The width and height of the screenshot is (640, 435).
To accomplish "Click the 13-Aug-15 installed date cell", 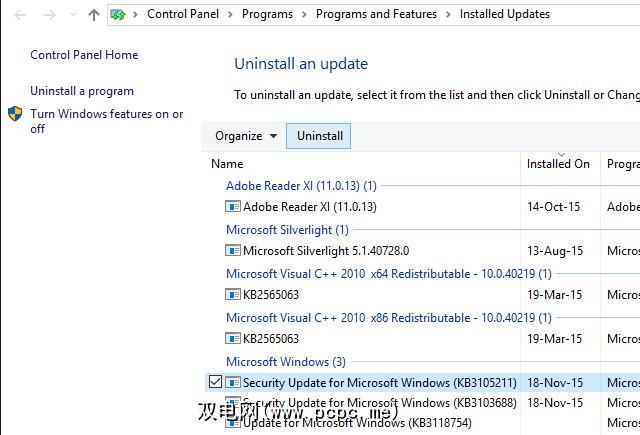I will pos(555,251).
